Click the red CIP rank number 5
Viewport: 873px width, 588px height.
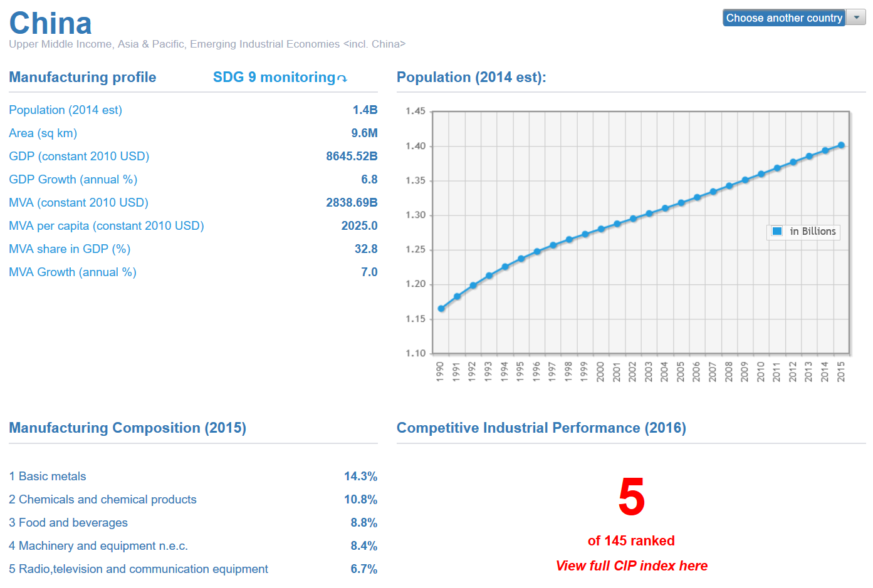pos(632,497)
